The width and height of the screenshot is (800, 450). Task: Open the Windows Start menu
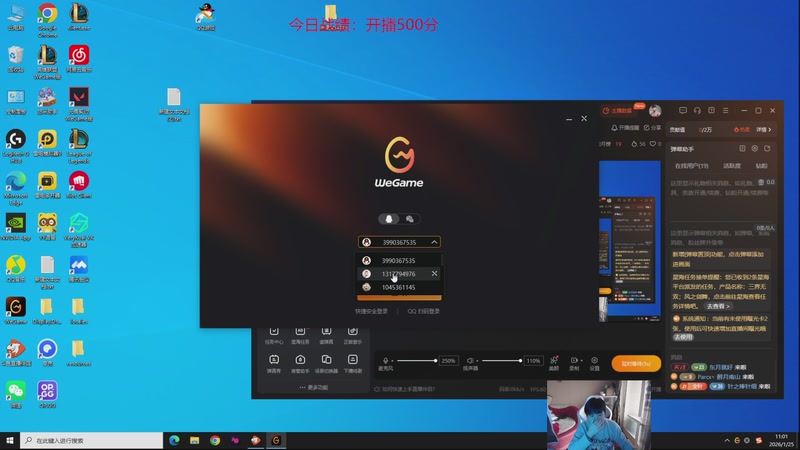(x=10, y=440)
